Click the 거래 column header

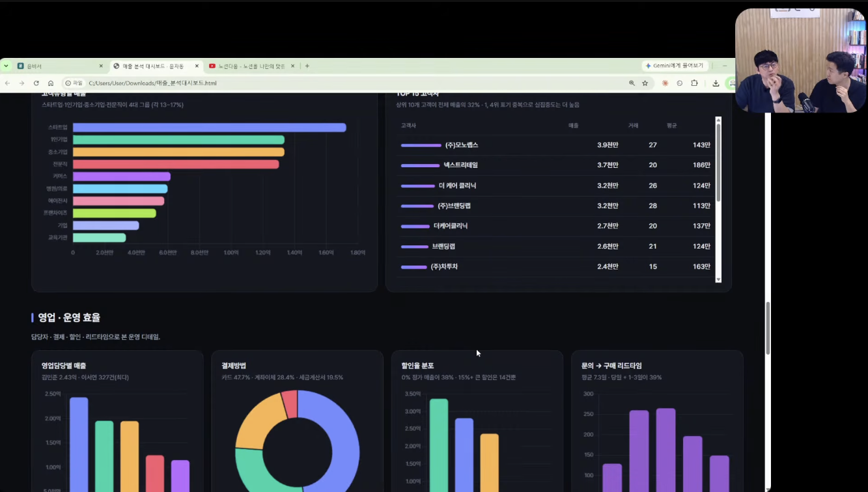[633, 125]
